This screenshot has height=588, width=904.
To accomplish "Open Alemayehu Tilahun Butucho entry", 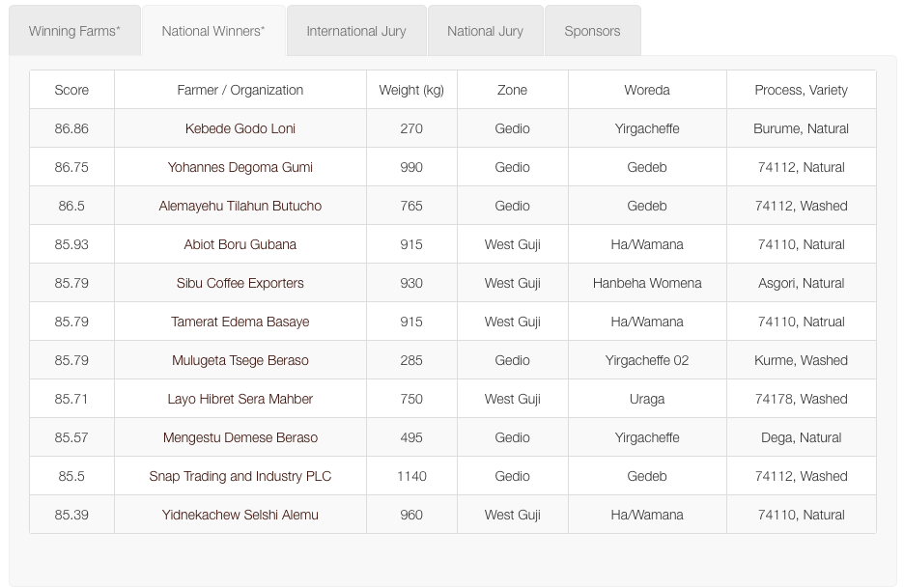I will click(240, 206).
